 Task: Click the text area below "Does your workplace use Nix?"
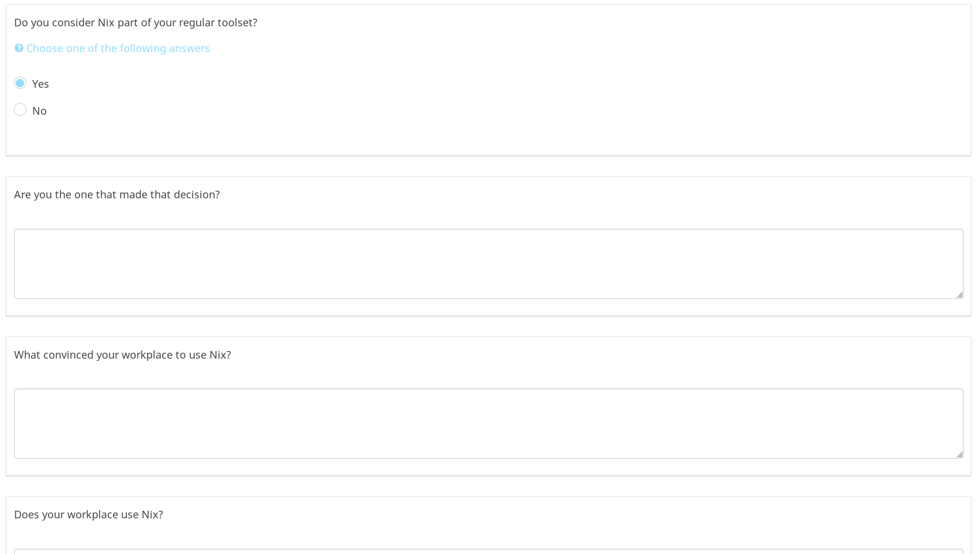[x=488, y=551]
